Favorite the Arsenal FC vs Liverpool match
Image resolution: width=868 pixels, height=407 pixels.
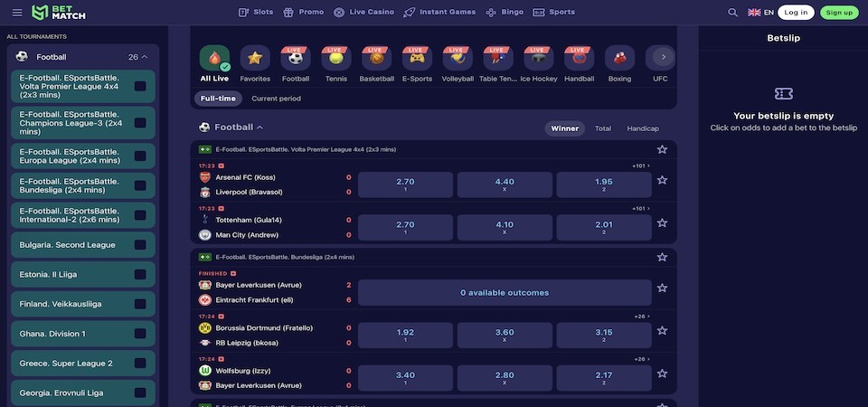[662, 180]
